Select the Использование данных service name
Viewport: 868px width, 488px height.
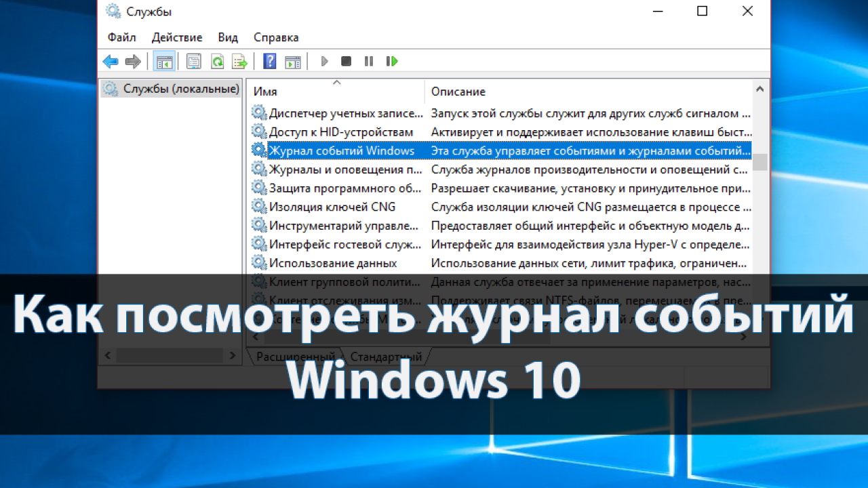pos(333,263)
